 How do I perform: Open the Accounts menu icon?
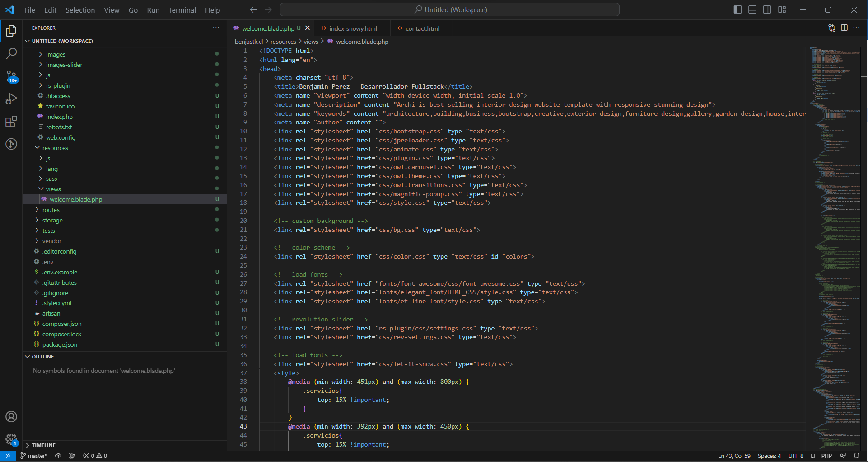11,416
